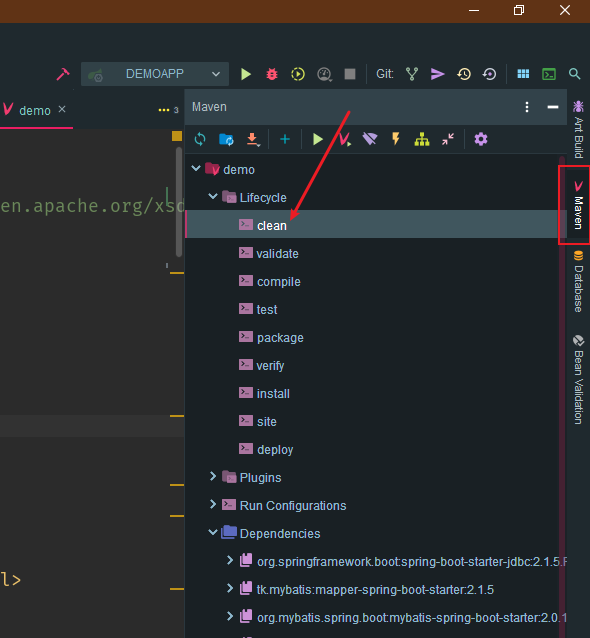Toggle Offline Mode in Maven toolbar
This screenshot has width=590, height=638.
pyautogui.click(x=369, y=139)
